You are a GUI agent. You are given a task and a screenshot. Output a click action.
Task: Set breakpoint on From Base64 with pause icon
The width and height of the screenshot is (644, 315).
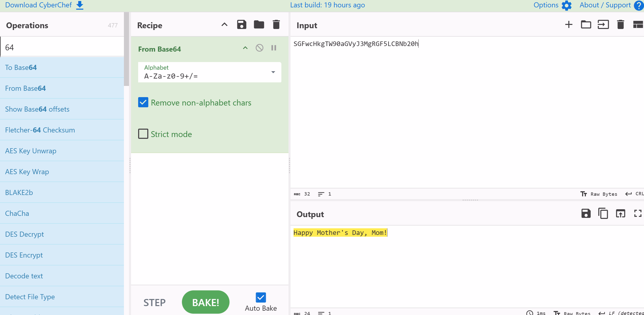(274, 48)
